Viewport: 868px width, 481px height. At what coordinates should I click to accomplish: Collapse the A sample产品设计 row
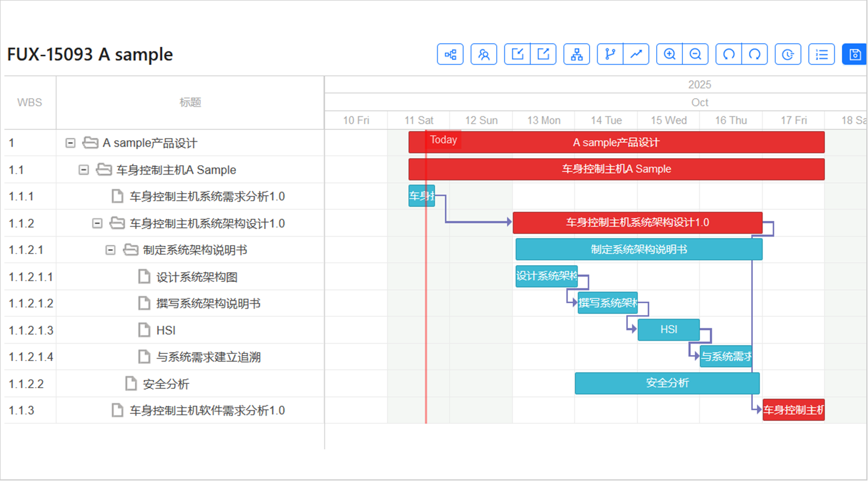pyautogui.click(x=70, y=143)
